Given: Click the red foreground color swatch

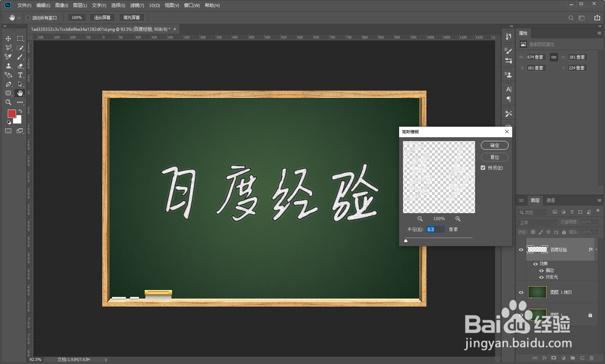Looking at the screenshot, I should pos(12,114).
